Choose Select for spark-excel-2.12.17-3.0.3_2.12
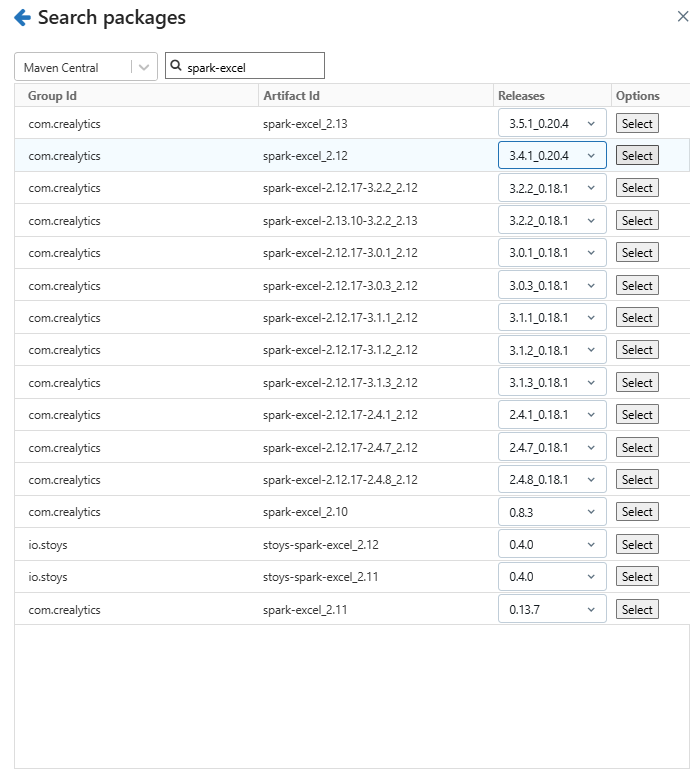 pyautogui.click(x=637, y=285)
